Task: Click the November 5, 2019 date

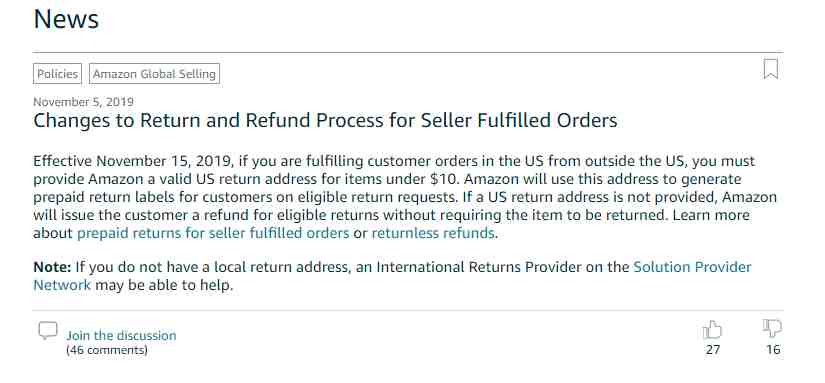Action: pyautogui.click(x=83, y=102)
